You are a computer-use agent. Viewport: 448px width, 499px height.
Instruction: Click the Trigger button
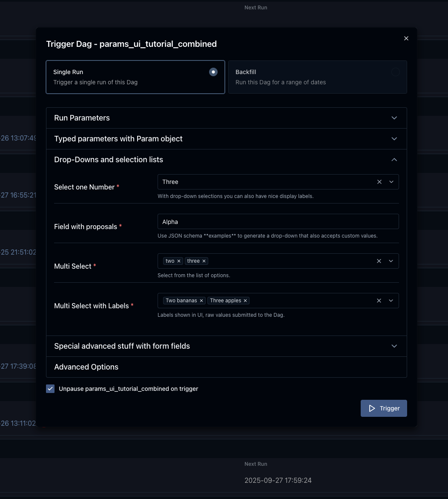click(384, 408)
